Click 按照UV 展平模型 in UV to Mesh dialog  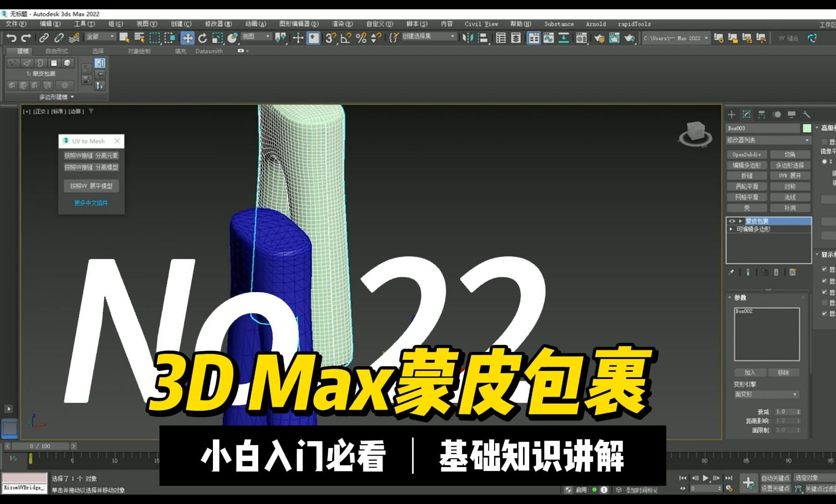[x=92, y=186]
